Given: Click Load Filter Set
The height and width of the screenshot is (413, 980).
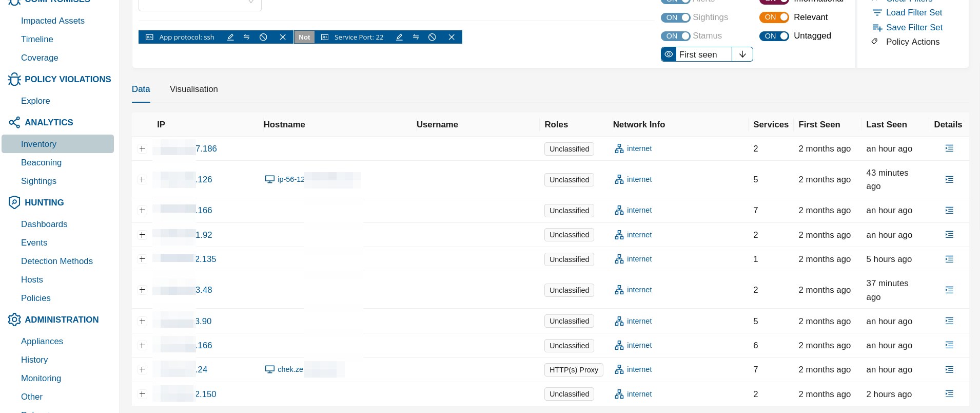Looking at the screenshot, I should click(x=914, y=13).
